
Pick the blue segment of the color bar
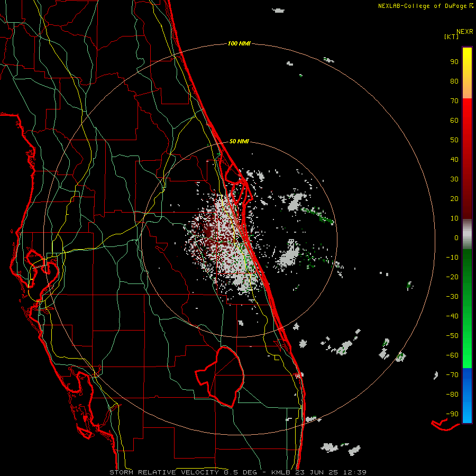[467, 396]
